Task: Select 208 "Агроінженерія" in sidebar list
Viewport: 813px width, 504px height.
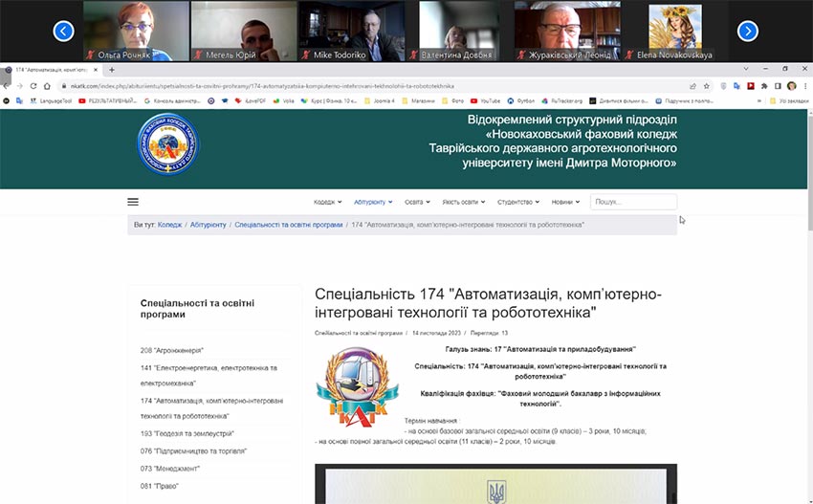Action: click(171, 350)
